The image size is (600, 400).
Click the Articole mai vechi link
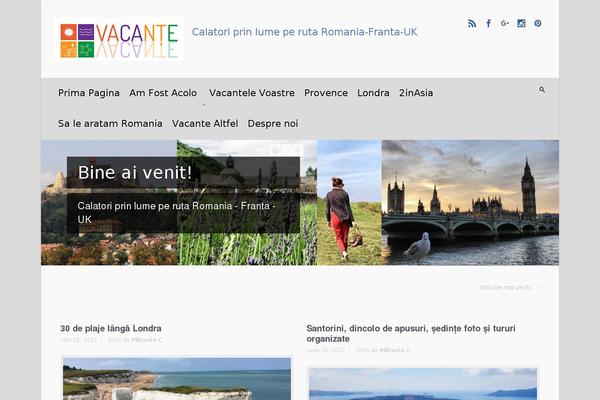[x=510, y=287]
